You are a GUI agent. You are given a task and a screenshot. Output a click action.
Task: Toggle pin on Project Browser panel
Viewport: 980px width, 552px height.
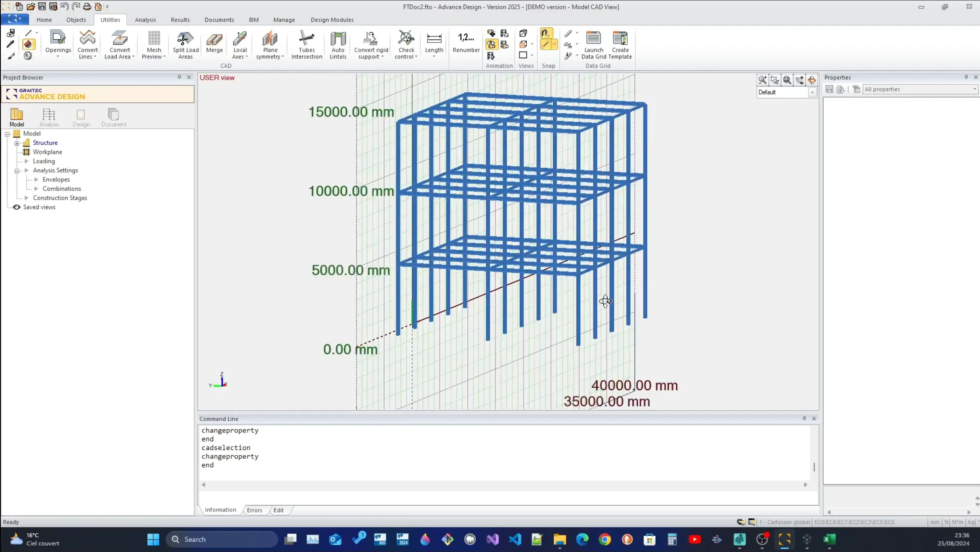tap(179, 77)
